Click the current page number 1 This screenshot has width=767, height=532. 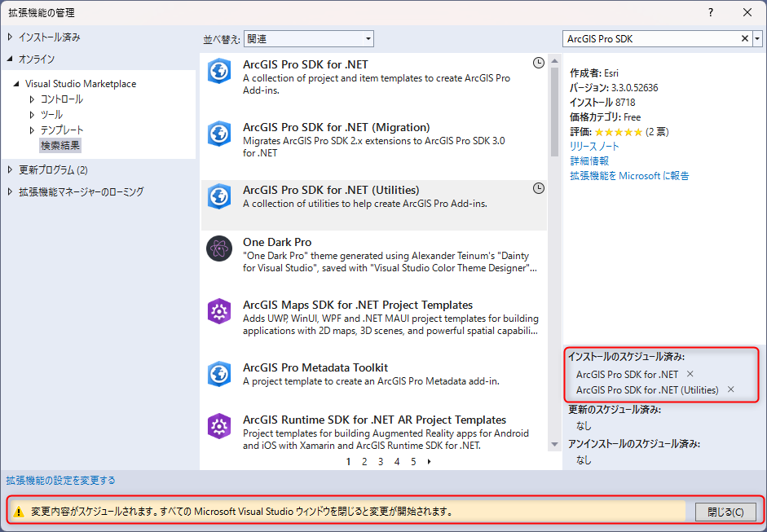point(348,462)
